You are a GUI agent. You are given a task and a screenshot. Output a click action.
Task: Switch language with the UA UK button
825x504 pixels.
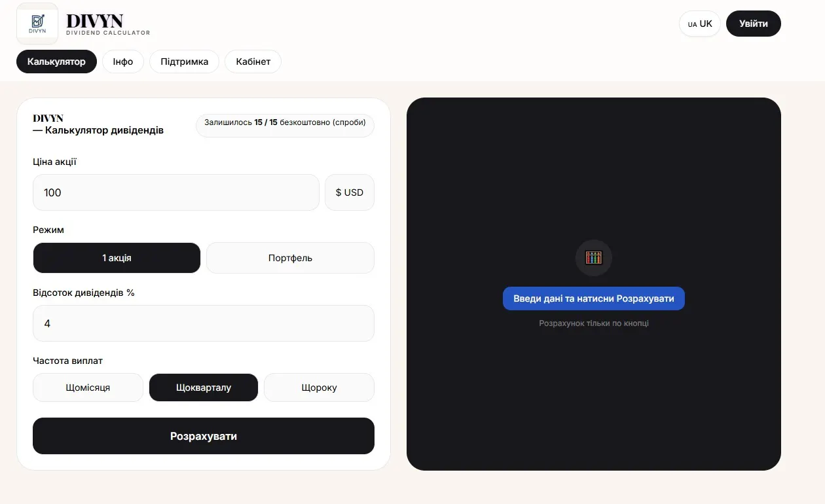(700, 24)
